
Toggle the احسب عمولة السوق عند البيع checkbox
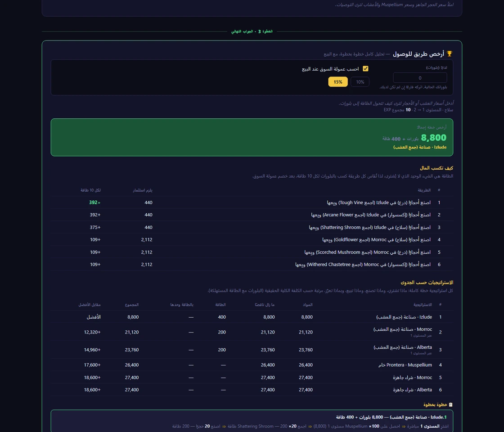pos(365,69)
